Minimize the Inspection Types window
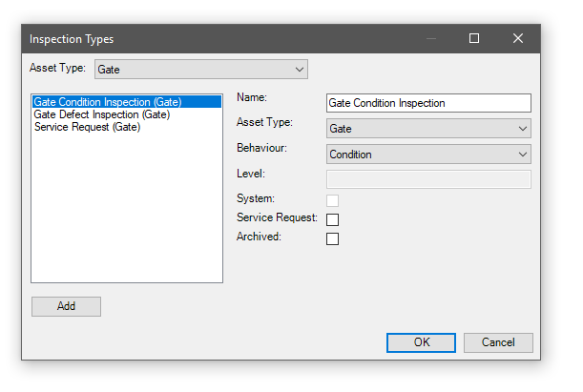This screenshot has height=392, width=583. coord(430,39)
